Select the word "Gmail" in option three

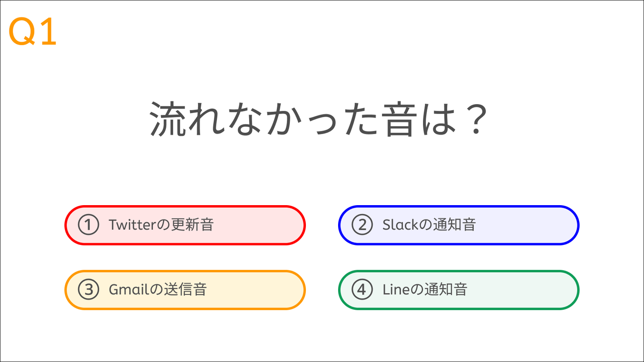128,290
